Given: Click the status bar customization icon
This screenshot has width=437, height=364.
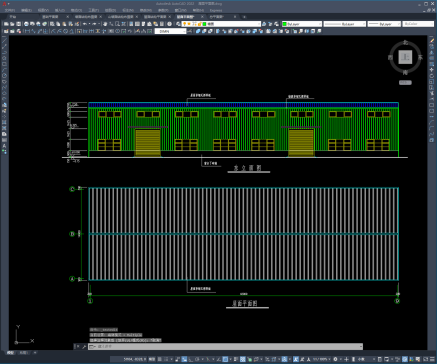Looking at the screenshot, I should (432, 359).
